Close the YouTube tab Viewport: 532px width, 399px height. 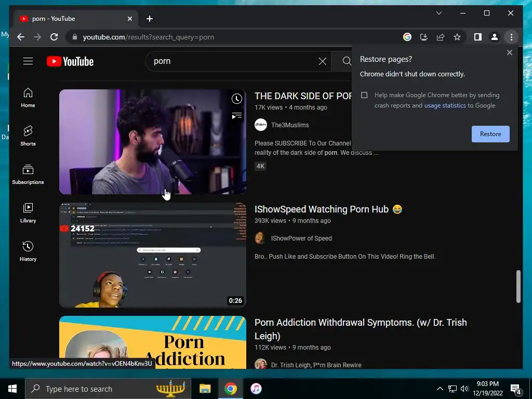tap(129, 19)
